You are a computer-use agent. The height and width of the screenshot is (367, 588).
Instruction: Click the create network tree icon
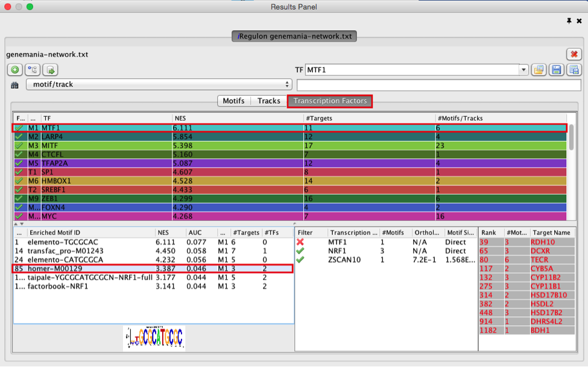tap(33, 70)
